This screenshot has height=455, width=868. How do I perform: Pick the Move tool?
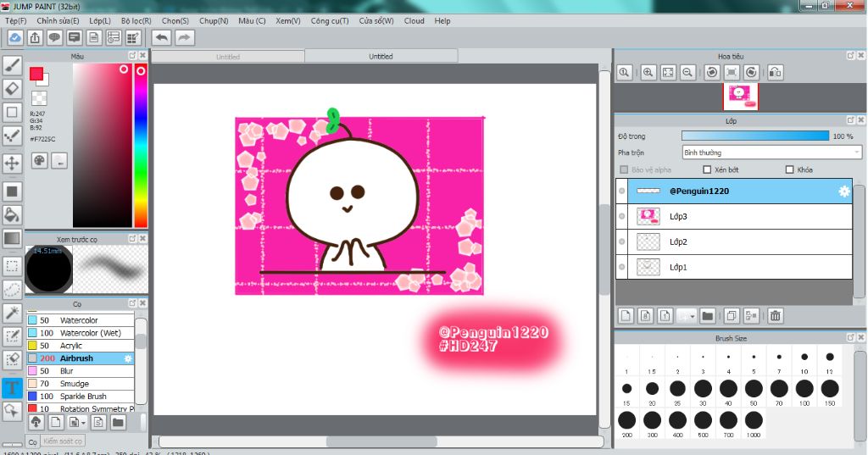pyautogui.click(x=12, y=163)
